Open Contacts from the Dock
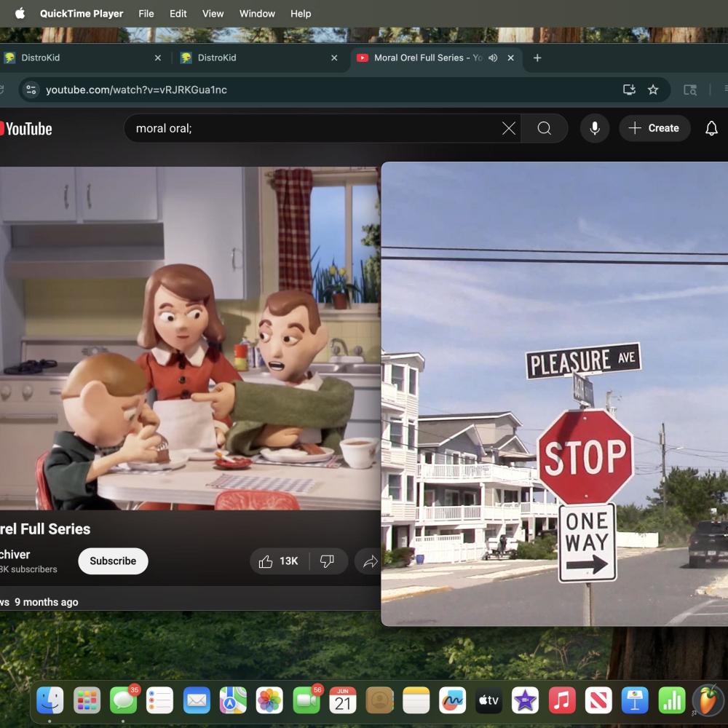Image resolution: width=728 pixels, height=728 pixels. click(x=379, y=700)
